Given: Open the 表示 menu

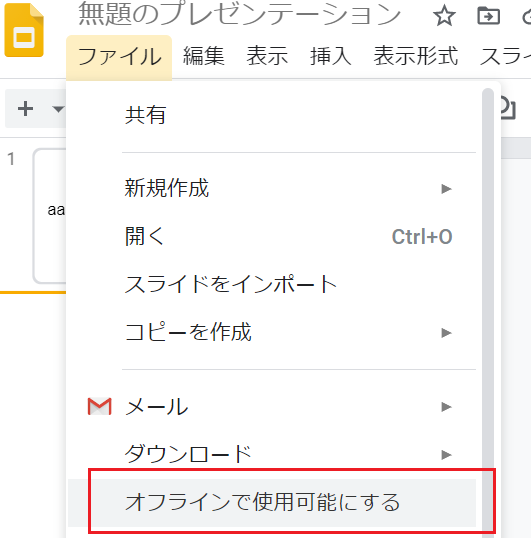Looking at the screenshot, I should pos(267,56).
